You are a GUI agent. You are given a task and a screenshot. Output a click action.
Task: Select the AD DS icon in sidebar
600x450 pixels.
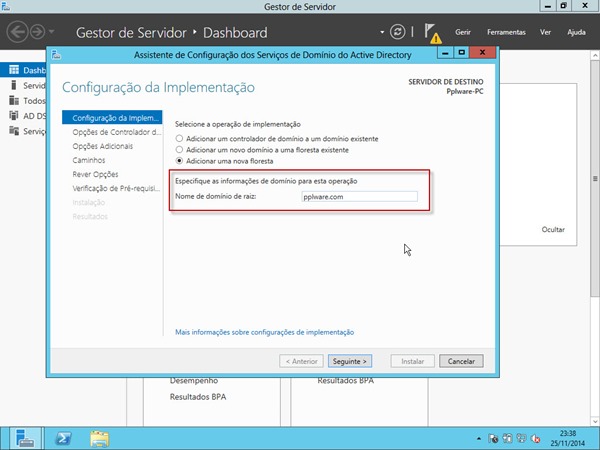(14, 115)
